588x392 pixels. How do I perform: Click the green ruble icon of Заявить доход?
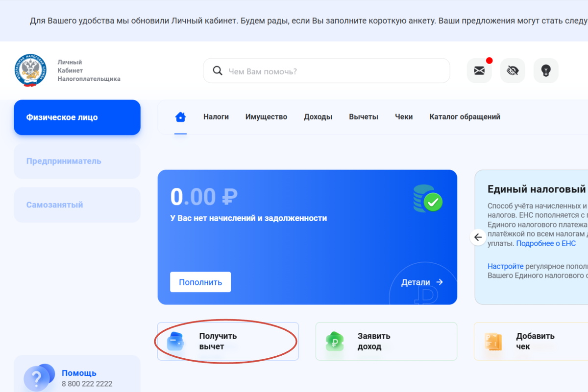click(x=335, y=342)
